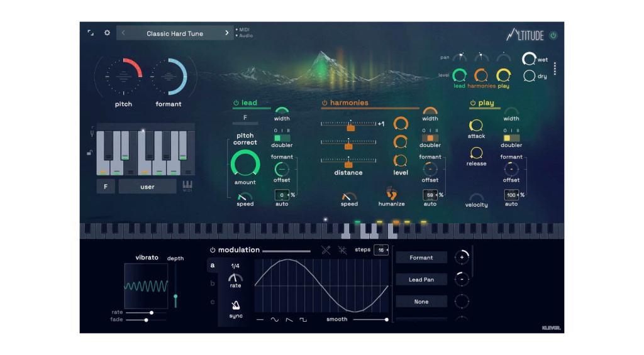Image resolution: width=644 pixels, height=355 pixels.
Task: Switch the harmonies doubler selector
Action: click(430, 138)
